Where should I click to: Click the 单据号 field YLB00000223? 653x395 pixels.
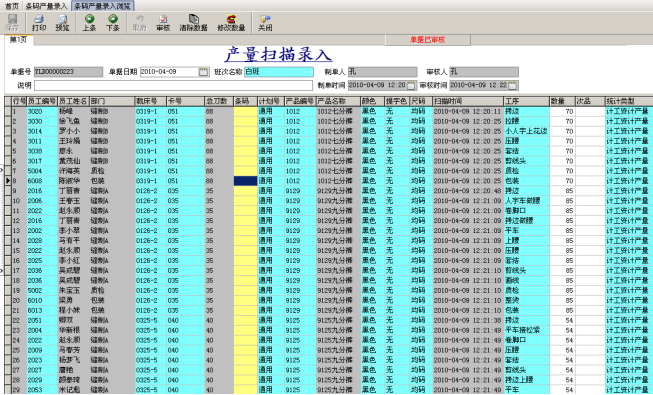point(68,72)
